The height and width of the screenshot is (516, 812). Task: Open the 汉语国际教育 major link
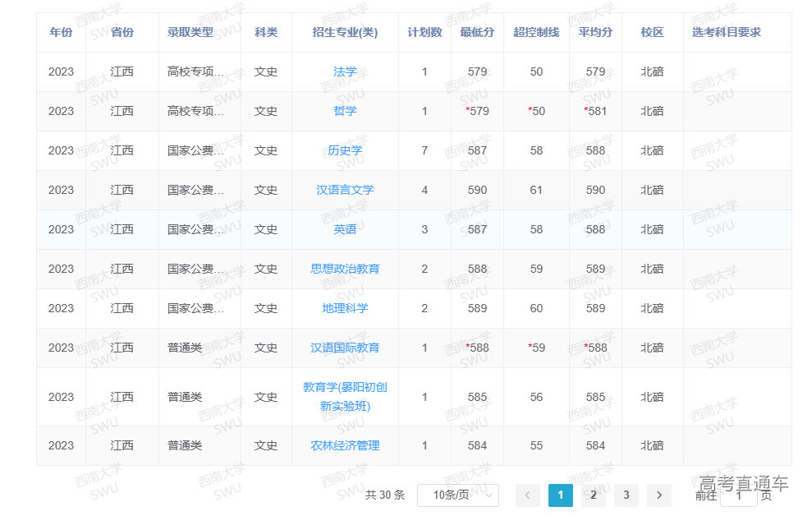coord(345,348)
